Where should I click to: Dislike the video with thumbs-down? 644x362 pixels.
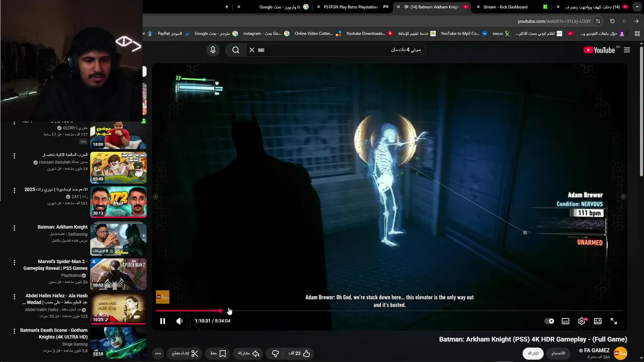(x=275, y=353)
